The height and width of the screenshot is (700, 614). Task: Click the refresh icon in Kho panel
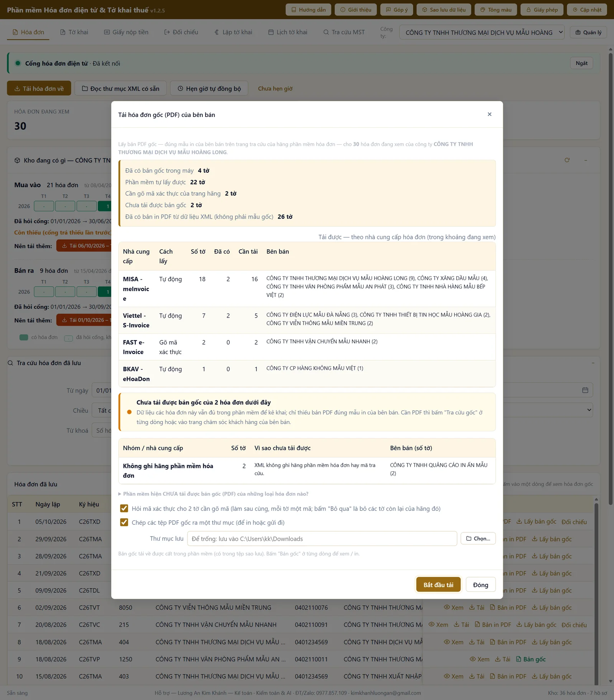[x=567, y=160]
